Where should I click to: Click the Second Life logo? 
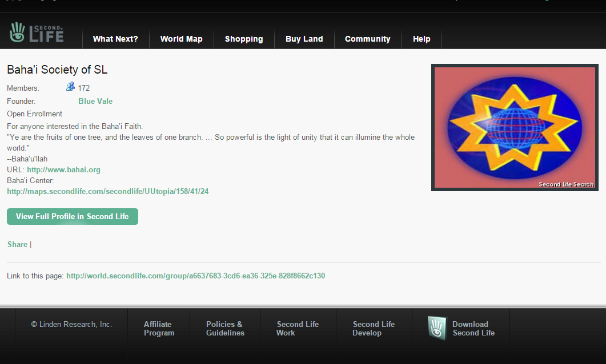(37, 32)
